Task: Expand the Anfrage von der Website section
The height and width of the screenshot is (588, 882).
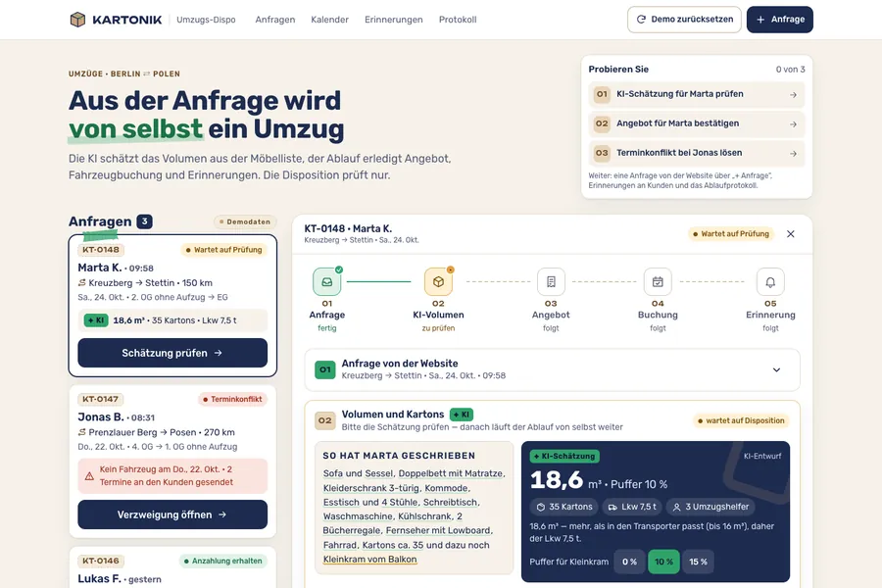Action: [552, 369]
